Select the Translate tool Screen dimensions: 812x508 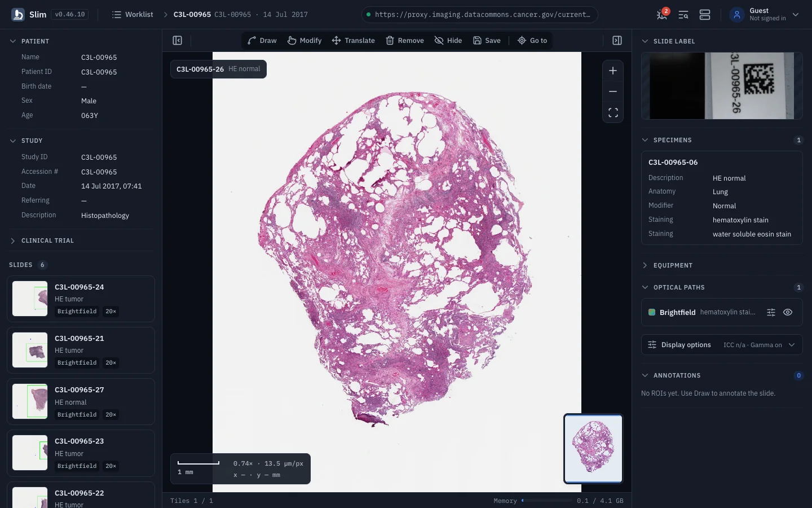click(354, 41)
